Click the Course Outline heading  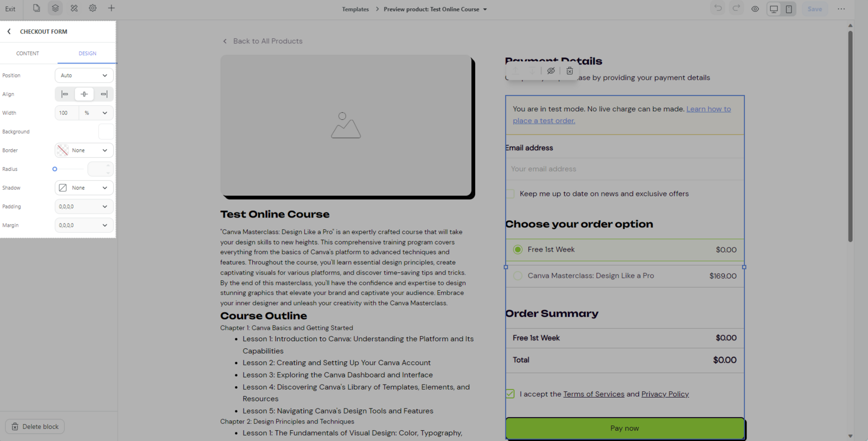[x=264, y=316]
